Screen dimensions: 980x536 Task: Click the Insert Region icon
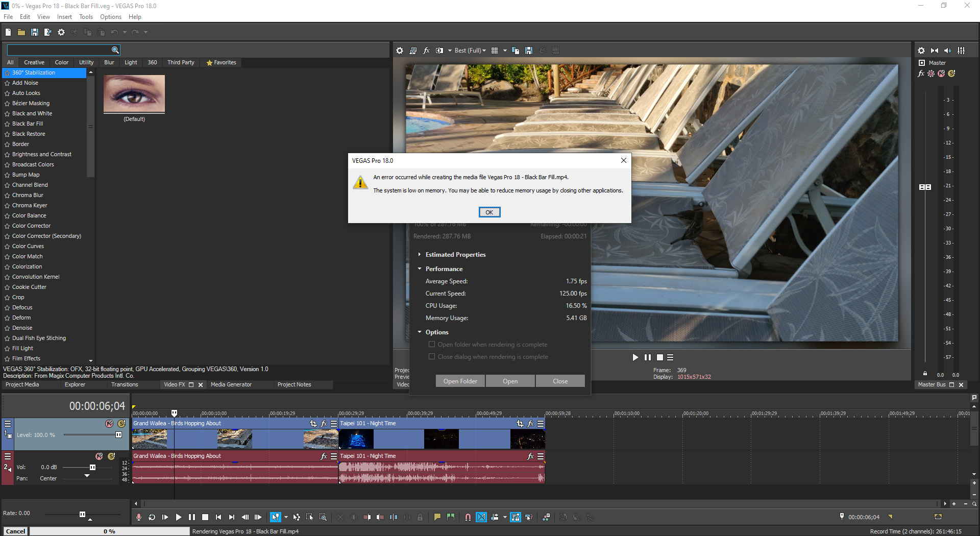(451, 517)
